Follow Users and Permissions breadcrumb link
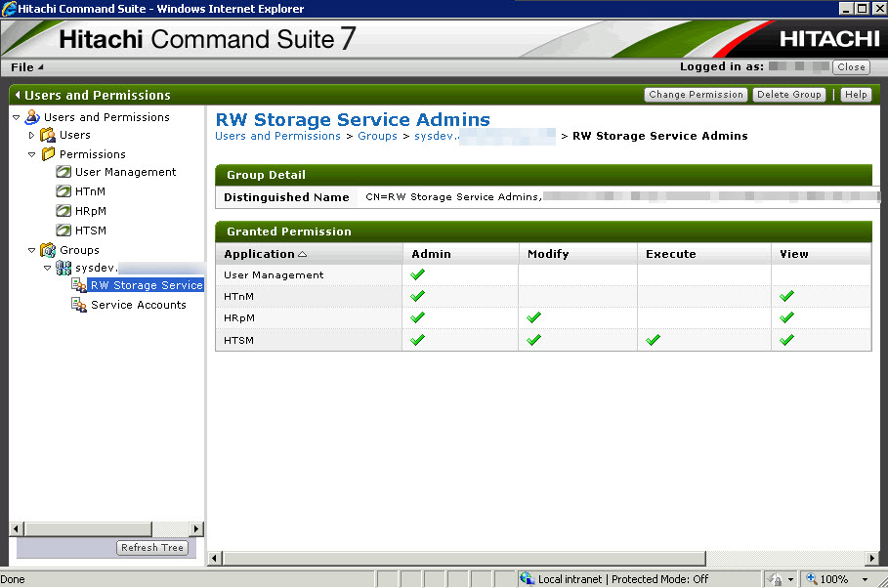This screenshot has width=888, height=588. point(277,136)
